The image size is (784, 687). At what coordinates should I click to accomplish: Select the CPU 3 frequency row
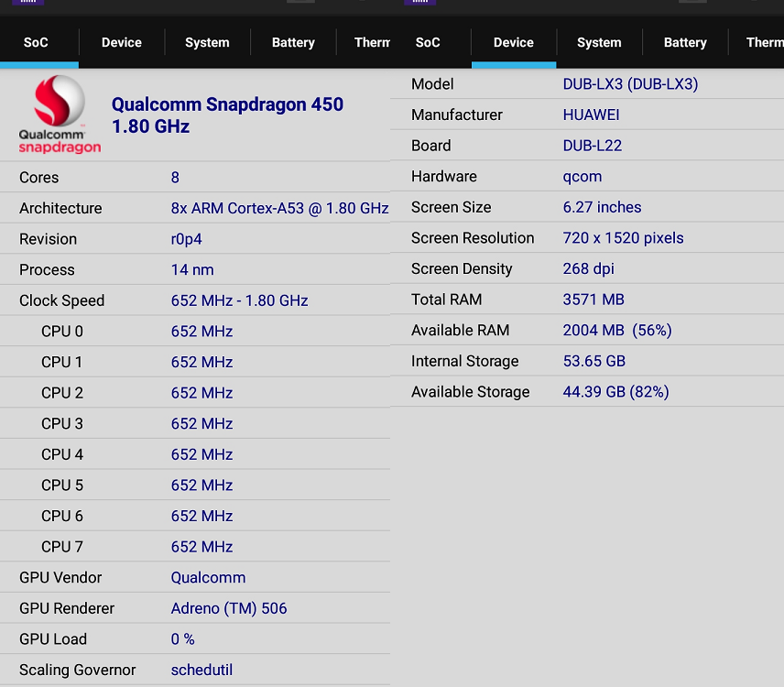(195, 423)
